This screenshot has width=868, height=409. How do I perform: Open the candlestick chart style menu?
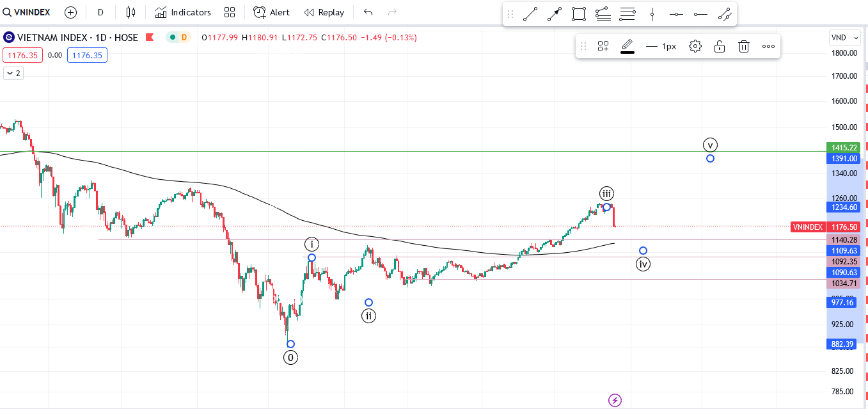(x=131, y=12)
